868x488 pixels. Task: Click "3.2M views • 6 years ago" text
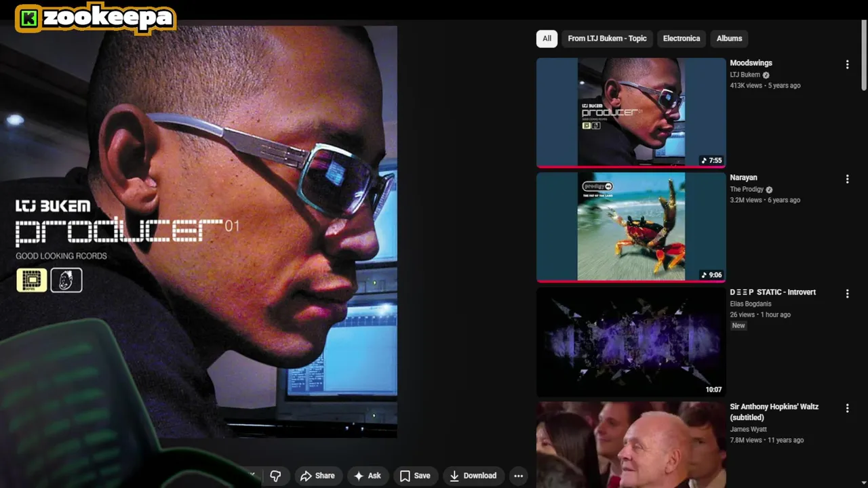pyautogui.click(x=765, y=200)
